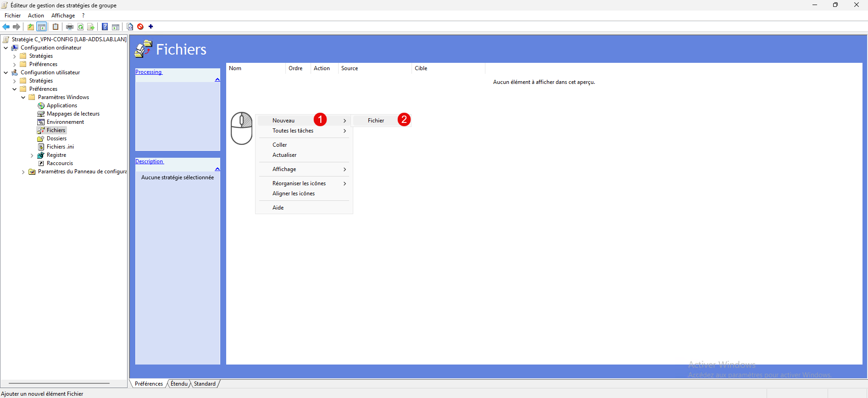Viewport: 868px width, 398px height.
Task: Select Mappages de lecteurs in tree
Action: [73, 114]
